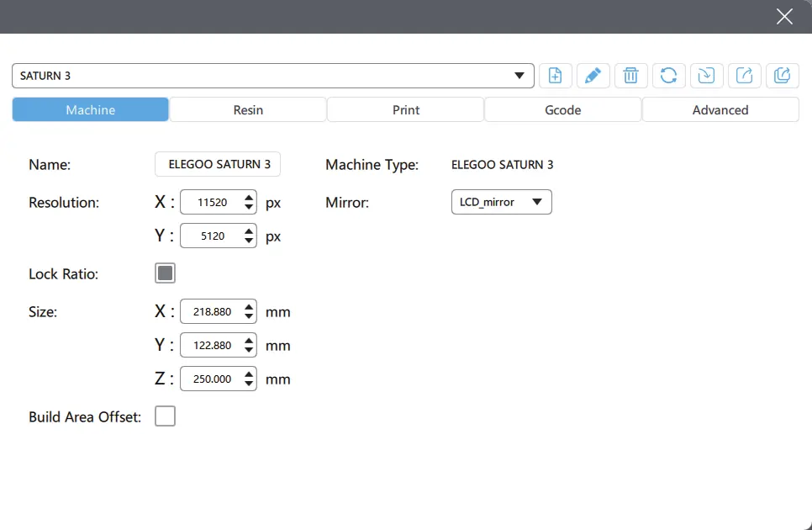Increase Size Y with up arrow
812x530 pixels.
[x=249, y=340]
